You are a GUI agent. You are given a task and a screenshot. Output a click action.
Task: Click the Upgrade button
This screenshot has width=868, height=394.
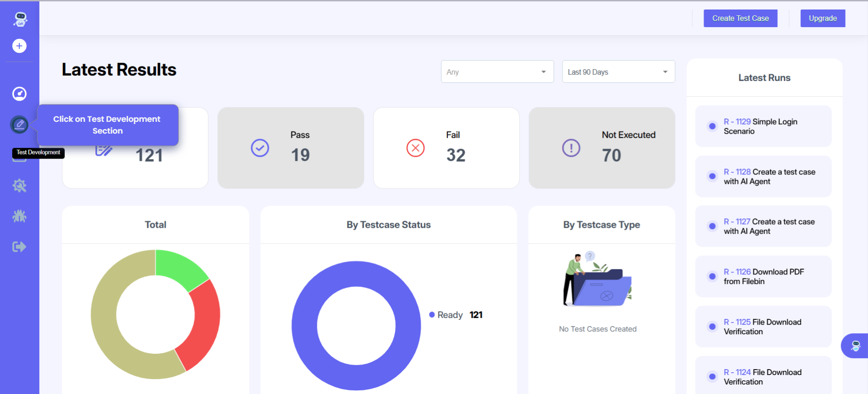pos(822,19)
